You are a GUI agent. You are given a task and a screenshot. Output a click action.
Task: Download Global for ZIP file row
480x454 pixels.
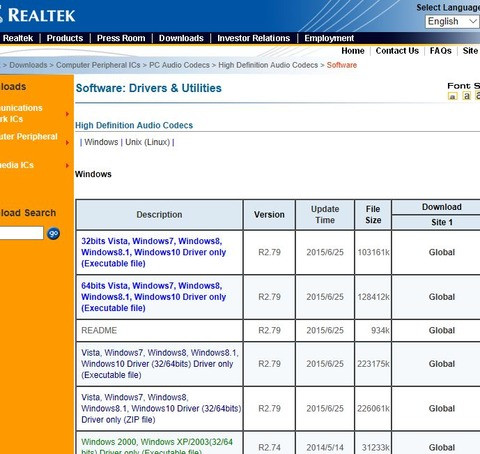pyautogui.click(x=442, y=408)
